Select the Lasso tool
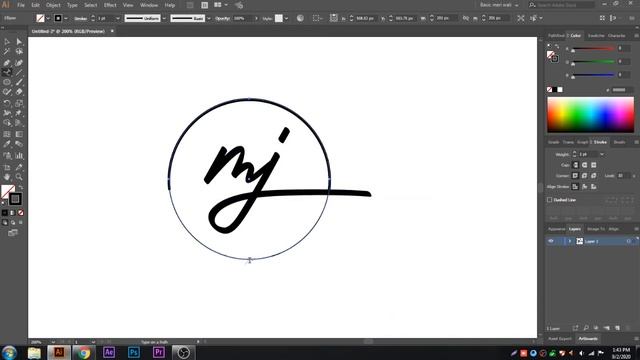Screen dimensions: 640x360 point(19,52)
